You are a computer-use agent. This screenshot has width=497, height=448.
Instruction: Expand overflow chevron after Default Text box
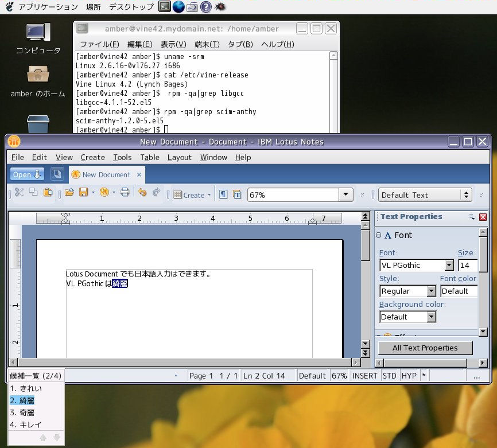point(481,195)
